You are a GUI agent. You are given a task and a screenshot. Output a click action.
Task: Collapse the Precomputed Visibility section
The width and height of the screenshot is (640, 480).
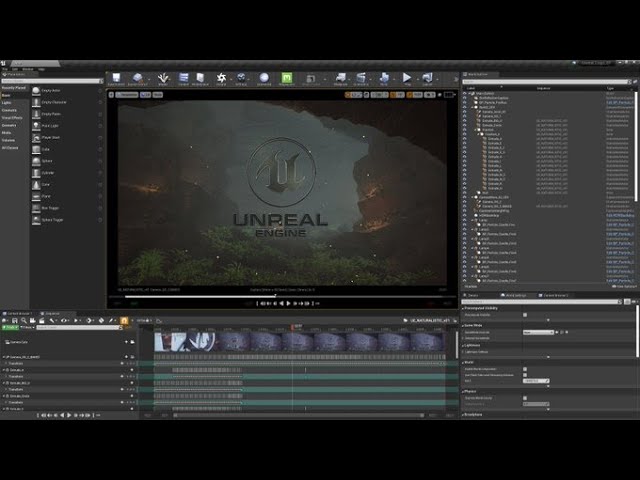point(463,308)
